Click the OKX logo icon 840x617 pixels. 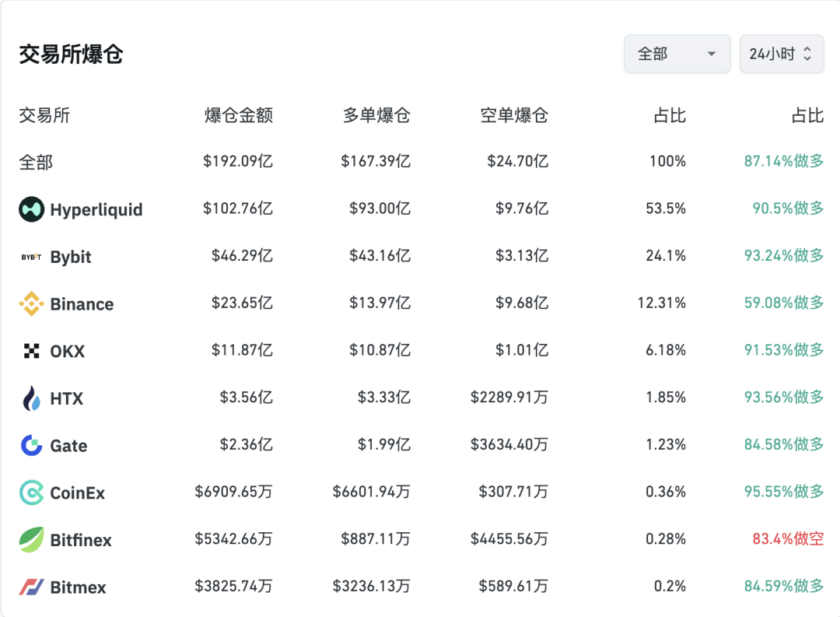32,352
